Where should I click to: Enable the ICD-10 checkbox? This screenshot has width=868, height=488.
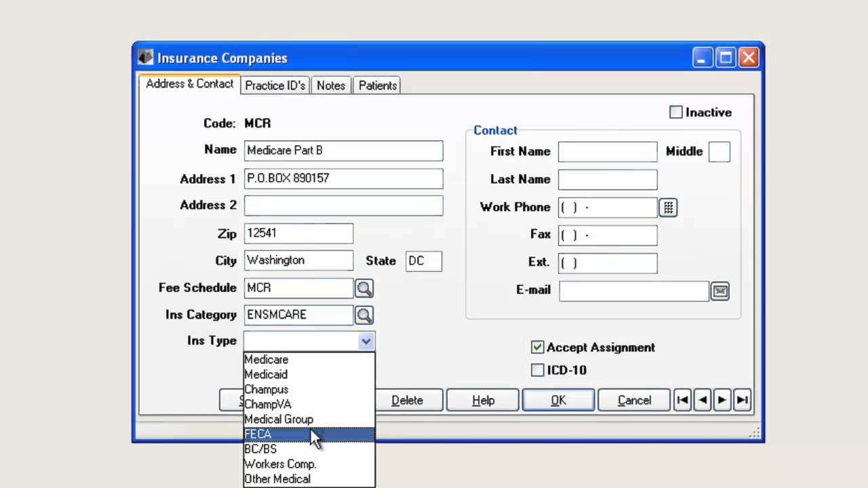click(x=538, y=370)
